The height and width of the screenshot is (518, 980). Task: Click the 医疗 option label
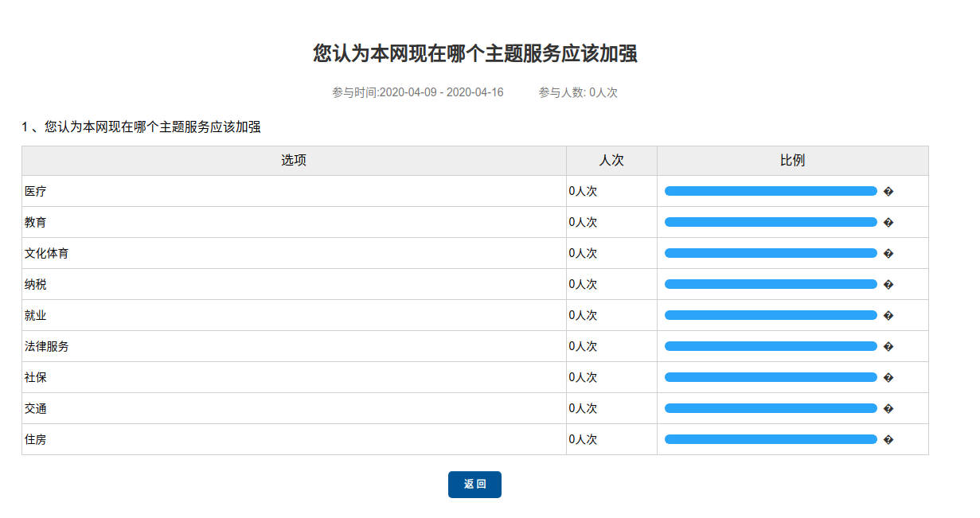click(35, 192)
